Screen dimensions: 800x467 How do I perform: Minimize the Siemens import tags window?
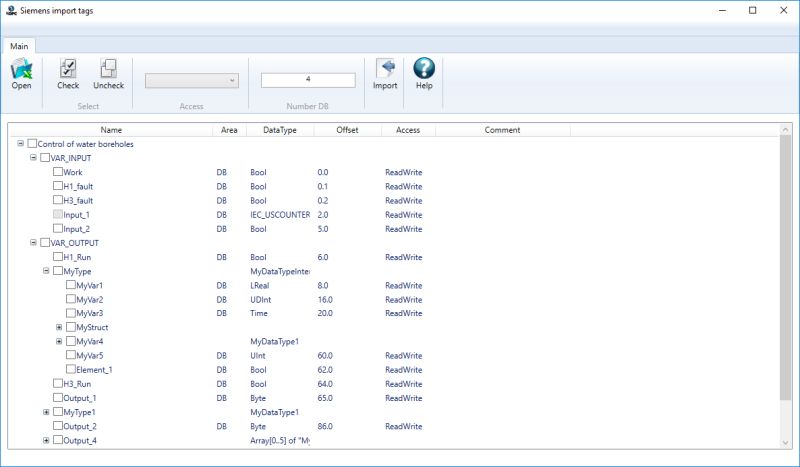(x=722, y=10)
